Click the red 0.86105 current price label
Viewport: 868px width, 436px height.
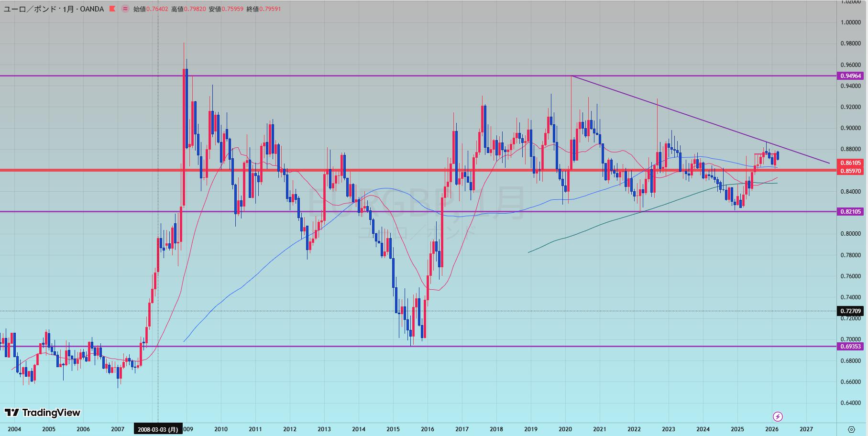point(851,163)
